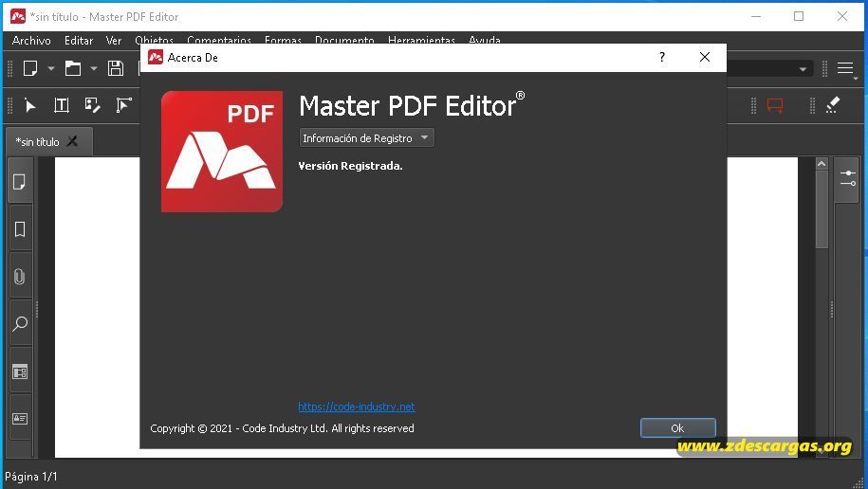Open the Ayuda menu
Screen dimensions: 868x489
click(485, 41)
